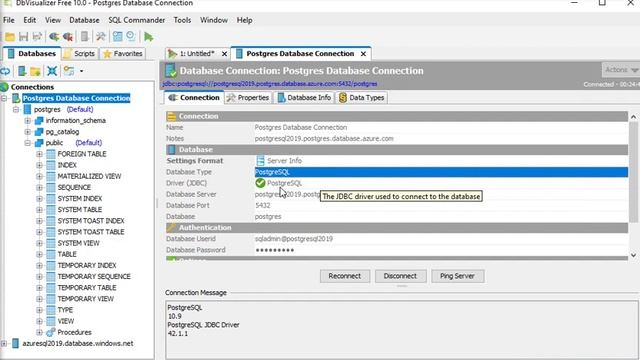
Task: Open the Data Types tab
Action: (x=362, y=98)
